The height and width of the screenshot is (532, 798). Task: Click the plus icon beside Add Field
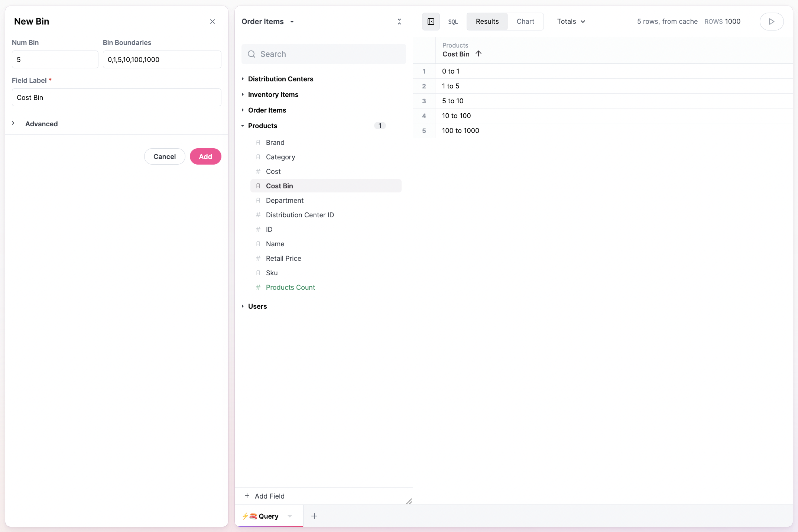click(x=247, y=496)
